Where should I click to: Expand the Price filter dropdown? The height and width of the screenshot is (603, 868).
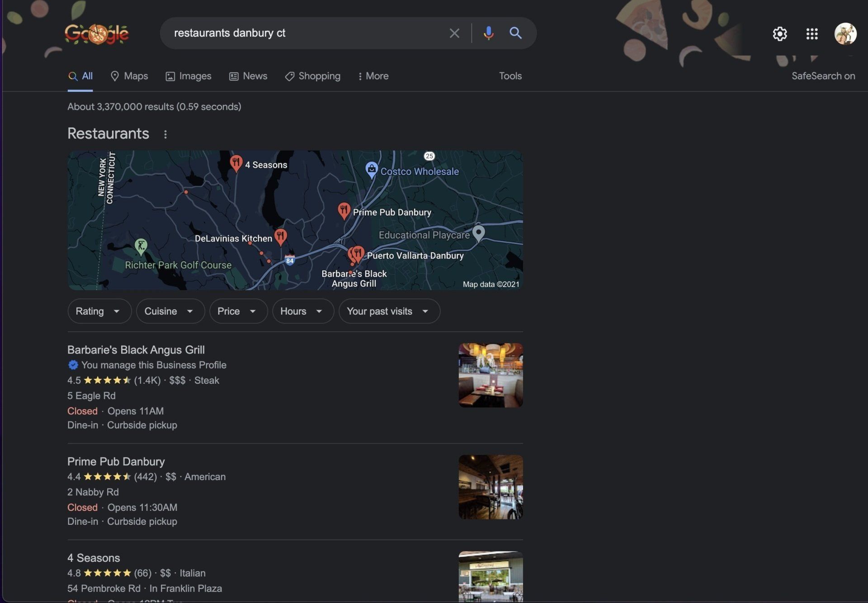(238, 311)
